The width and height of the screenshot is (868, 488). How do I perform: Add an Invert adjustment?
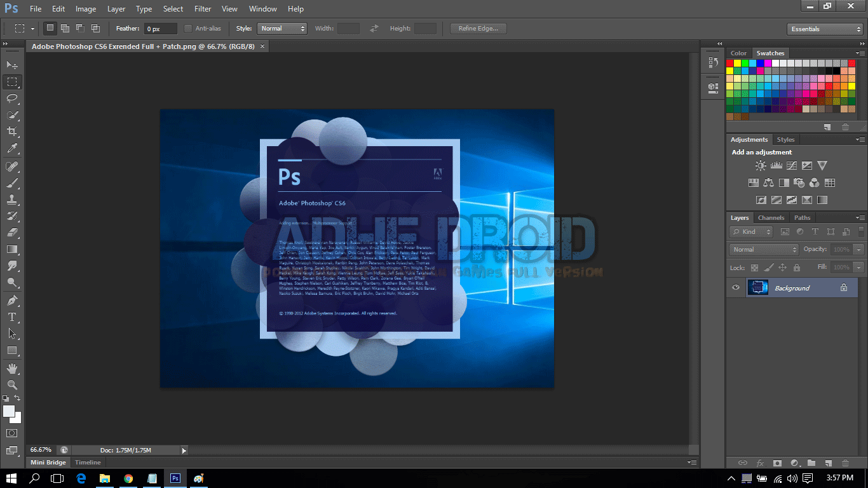pyautogui.click(x=761, y=200)
